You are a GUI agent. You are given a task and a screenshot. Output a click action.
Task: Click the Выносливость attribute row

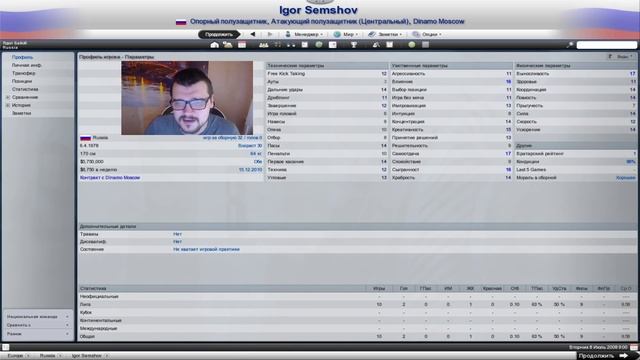[x=576, y=73]
